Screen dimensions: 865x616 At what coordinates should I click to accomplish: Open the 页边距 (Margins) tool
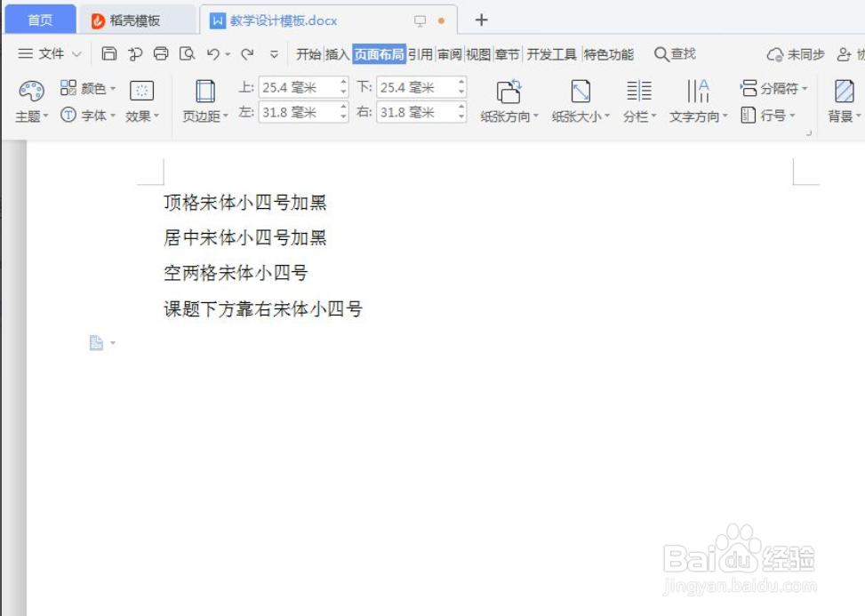tap(204, 100)
